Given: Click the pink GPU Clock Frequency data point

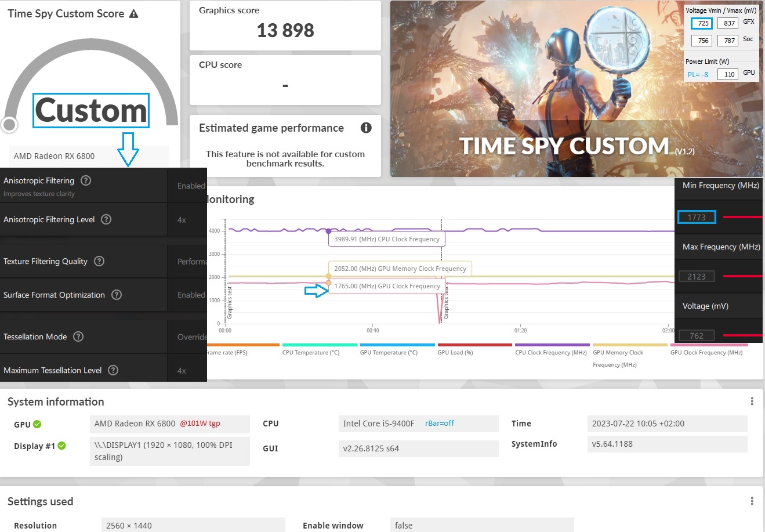Looking at the screenshot, I should click(x=329, y=283).
